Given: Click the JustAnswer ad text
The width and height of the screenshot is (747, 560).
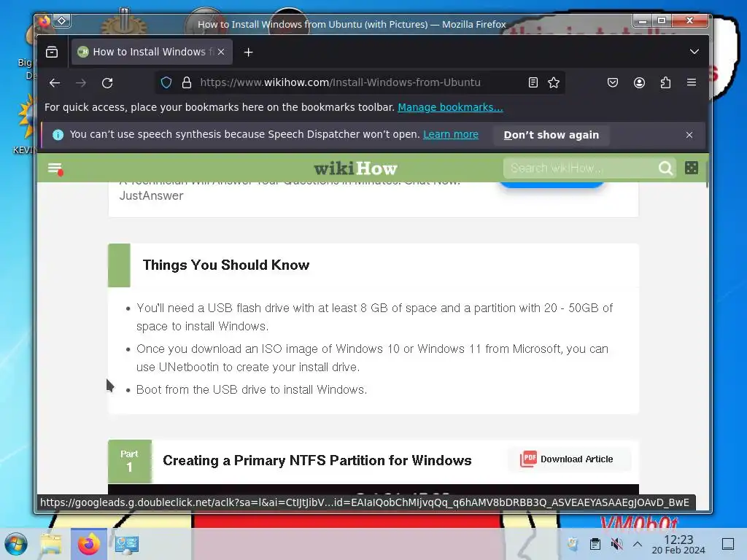Looking at the screenshot, I should click(x=152, y=195).
